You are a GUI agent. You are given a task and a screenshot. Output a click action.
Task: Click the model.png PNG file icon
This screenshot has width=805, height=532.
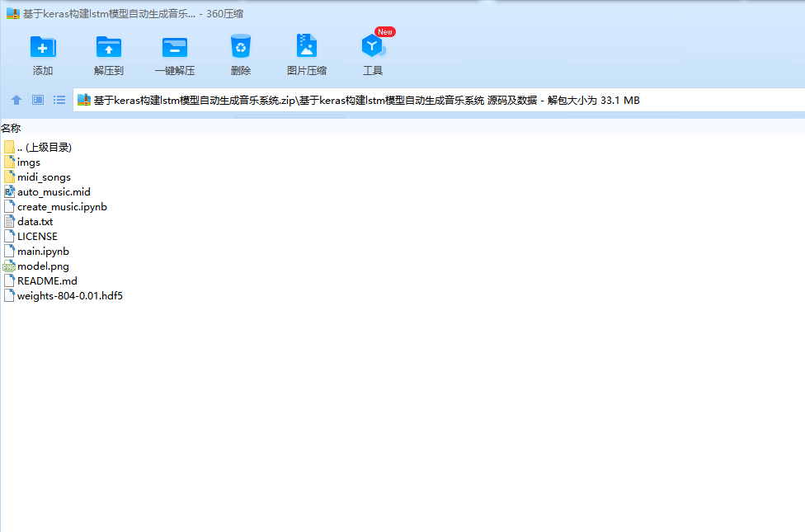[9, 266]
